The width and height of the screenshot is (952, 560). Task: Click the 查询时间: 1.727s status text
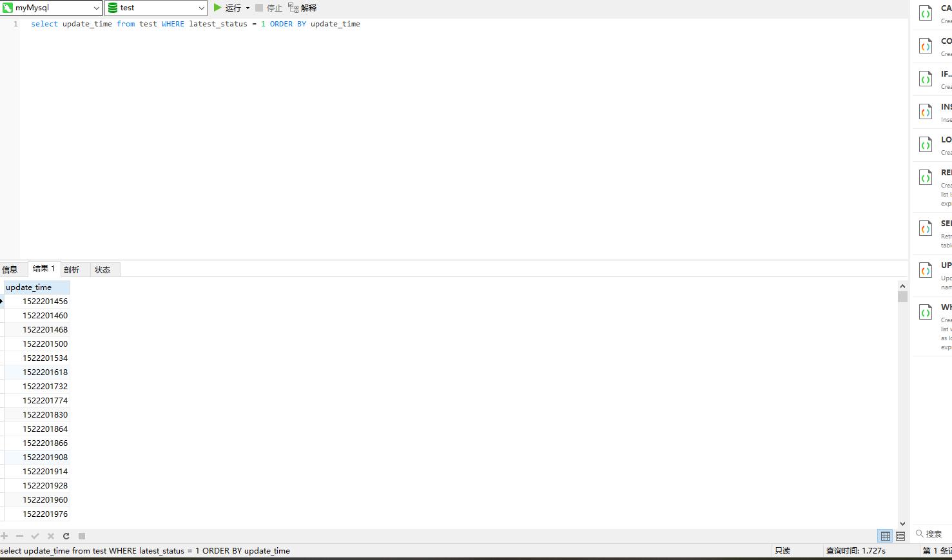point(856,551)
